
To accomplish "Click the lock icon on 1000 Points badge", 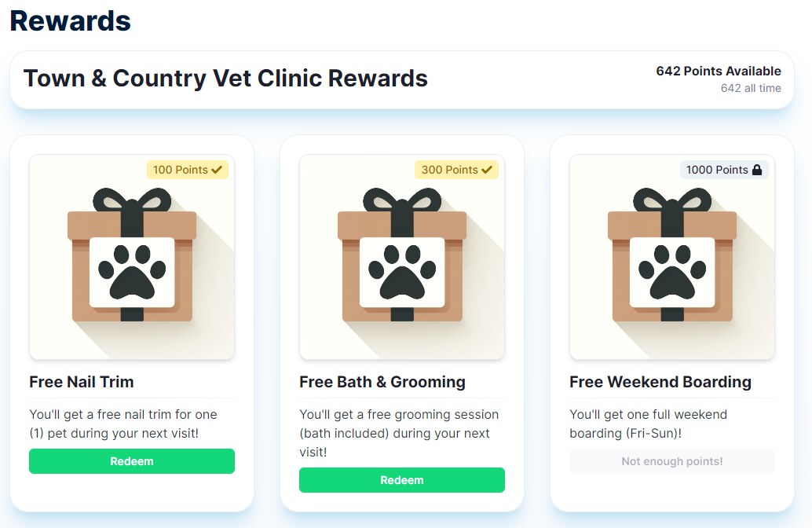I will (757, 170).
